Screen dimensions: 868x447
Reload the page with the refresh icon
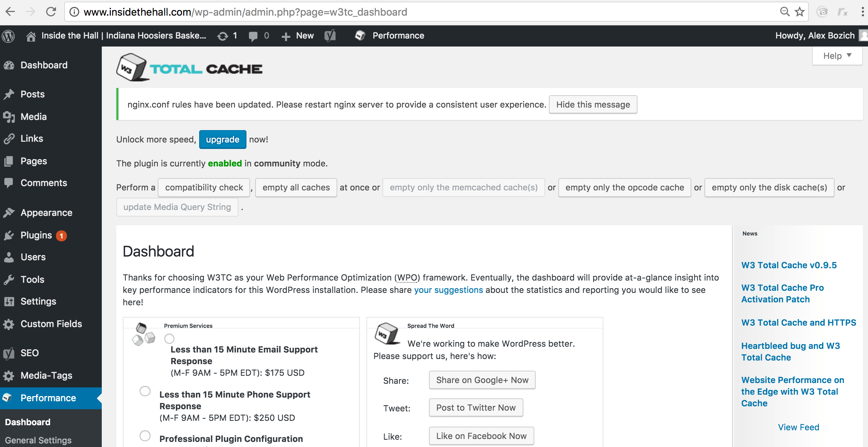click(51, 12)
